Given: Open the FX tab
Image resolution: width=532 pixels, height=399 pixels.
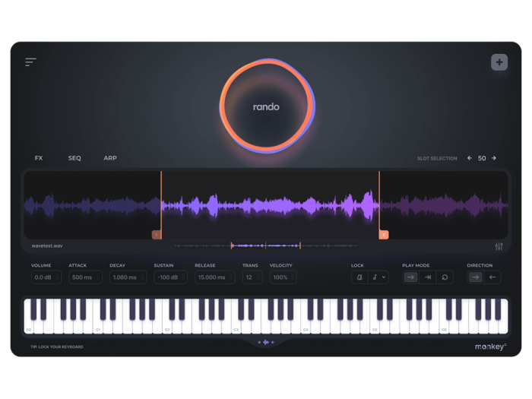Looking at the screenshot, I should click(x=39, y=158).
